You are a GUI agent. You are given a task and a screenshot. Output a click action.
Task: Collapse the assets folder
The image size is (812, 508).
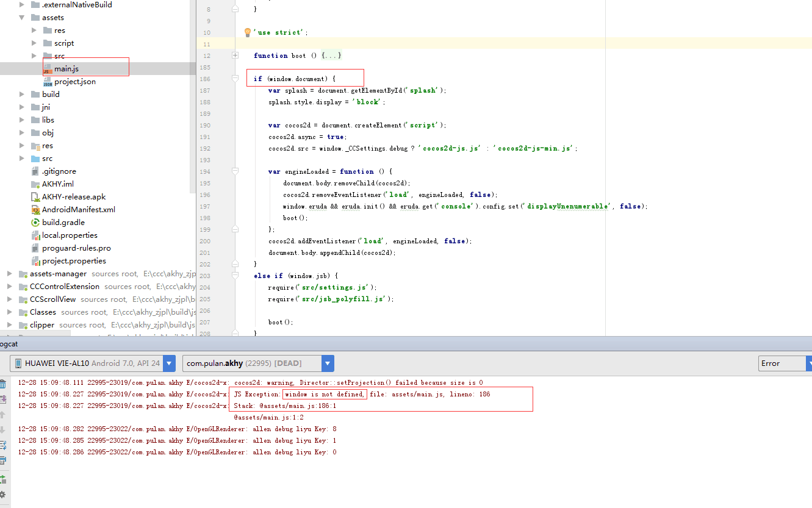coord(22,18)
